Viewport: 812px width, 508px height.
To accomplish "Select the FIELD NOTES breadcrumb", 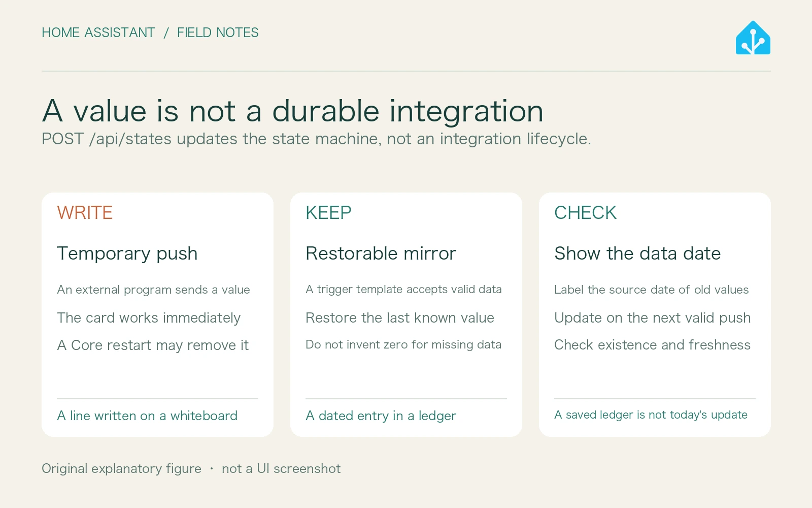I will pyautogui.click(x=218, y=33).
